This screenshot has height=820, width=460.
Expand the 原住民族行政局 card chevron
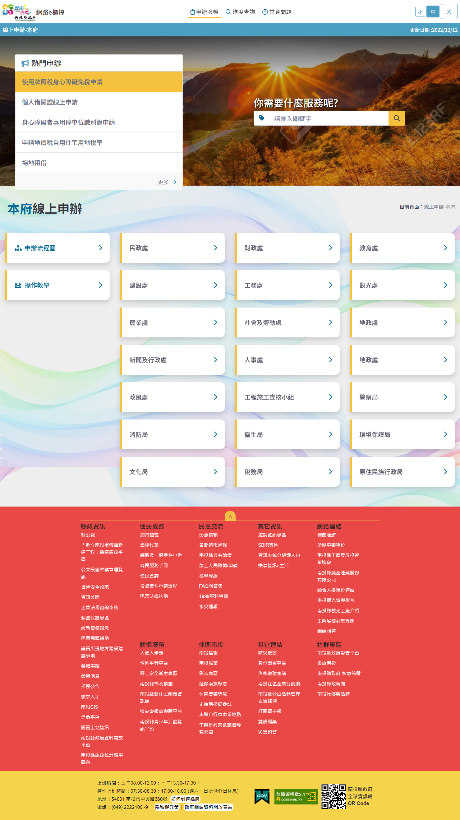pyautogui.click(x=445, y=472)
